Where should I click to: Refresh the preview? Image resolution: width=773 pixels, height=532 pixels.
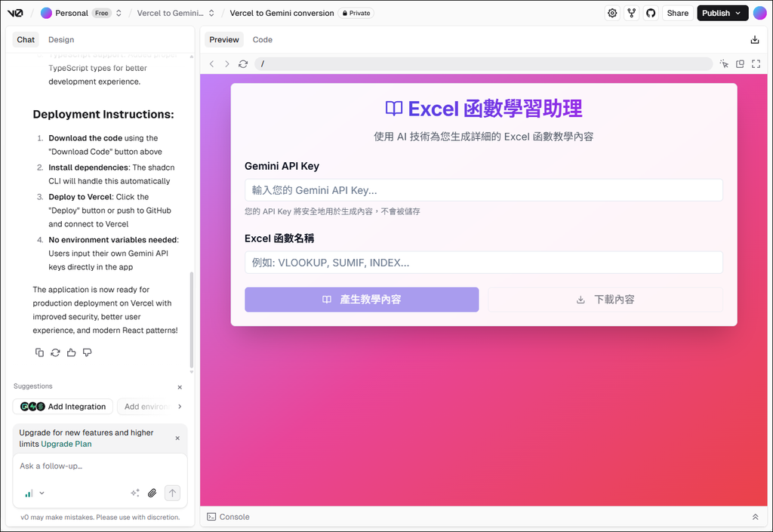pos(243,64)
